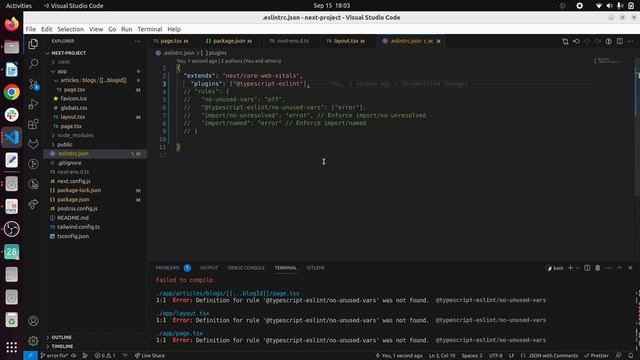Image resolution: width=640 pixels, height=360 pixels.
Task: Switch to the layout.tsx editor tab
Action: coord(345,41)
